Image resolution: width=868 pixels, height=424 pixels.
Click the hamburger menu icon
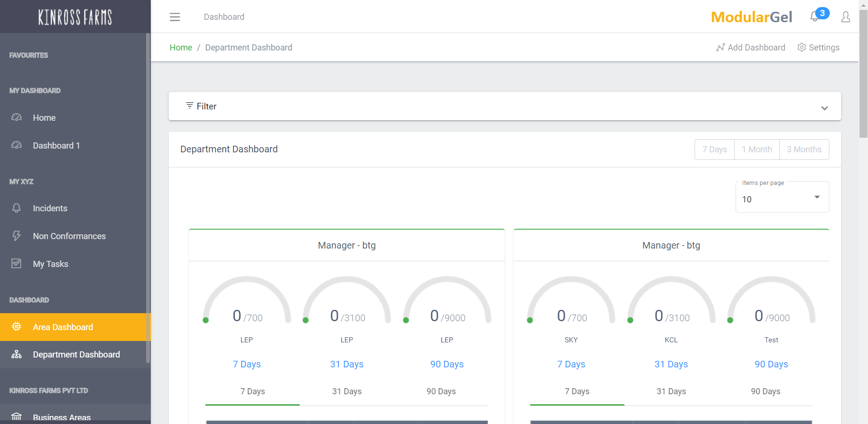tap(175, 17)
